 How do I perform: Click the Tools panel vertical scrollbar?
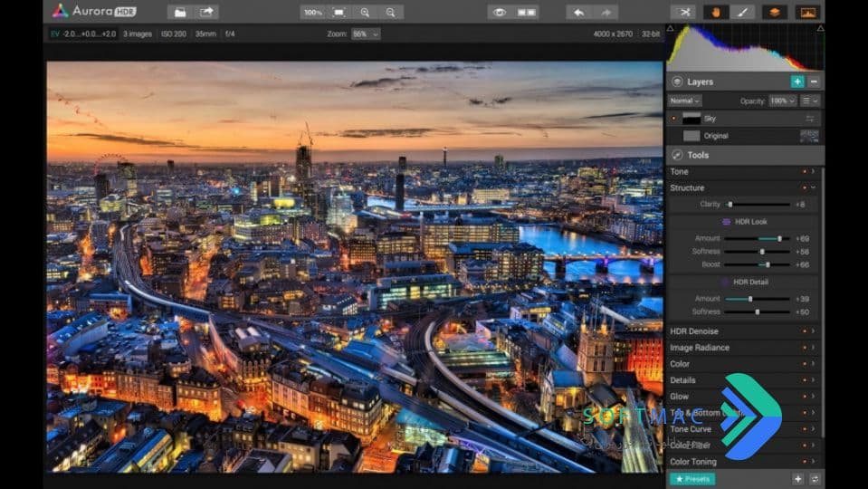click(x=822, y=302)
